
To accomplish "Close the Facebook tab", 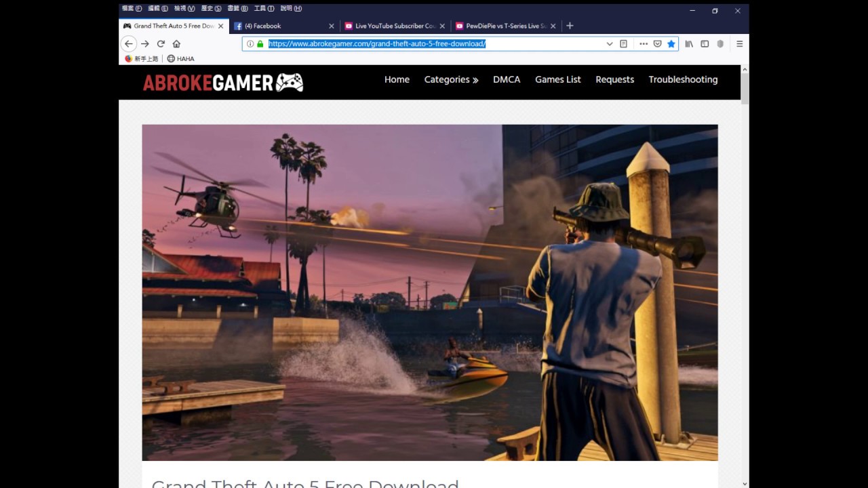I will [332, 26].
